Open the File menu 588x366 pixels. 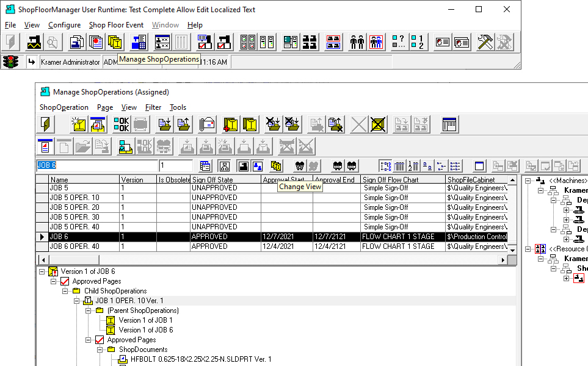tap(10, 25)
